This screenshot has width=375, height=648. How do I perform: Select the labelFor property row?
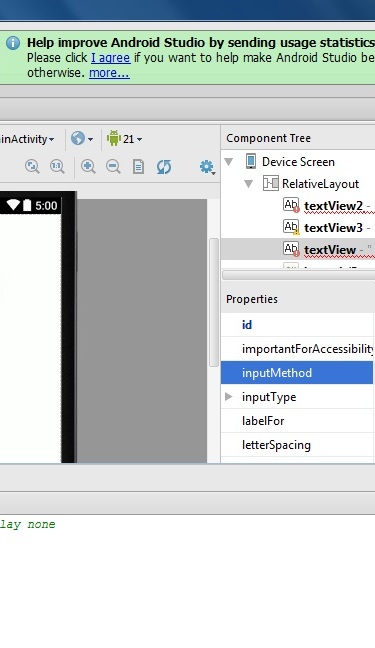tap(297, 421)
